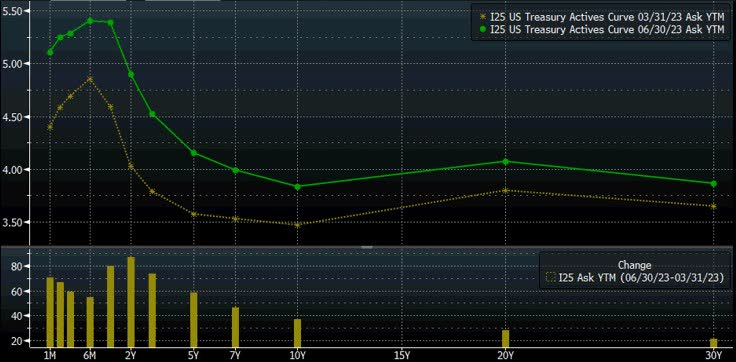736x362 pixels.
Task: Click yellow star marker at 10Y low
Action: (x=297, y=225)
